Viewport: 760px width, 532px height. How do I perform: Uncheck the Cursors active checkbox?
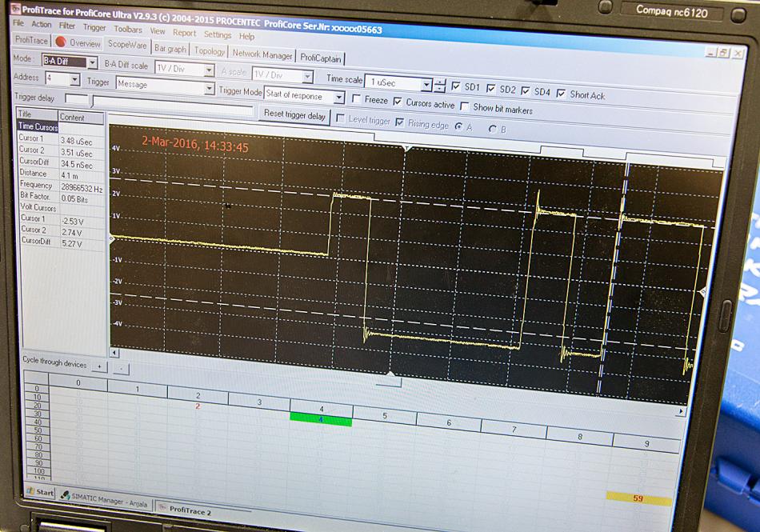(398, 102)
